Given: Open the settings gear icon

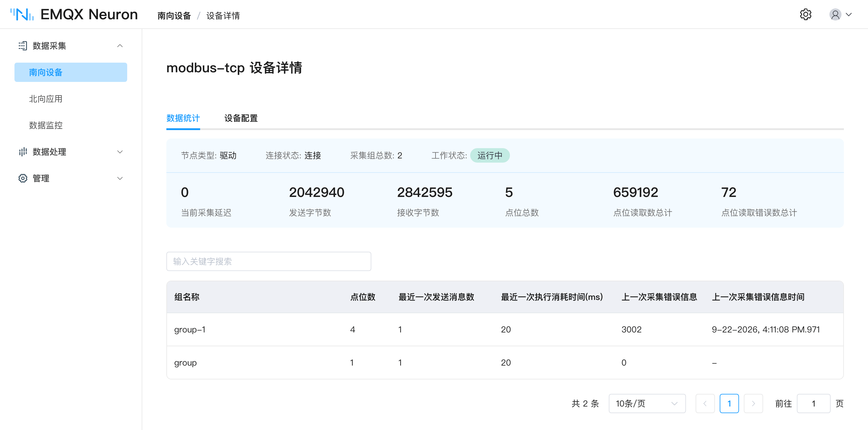Looking at the screenshot, I should click(805, 14).
